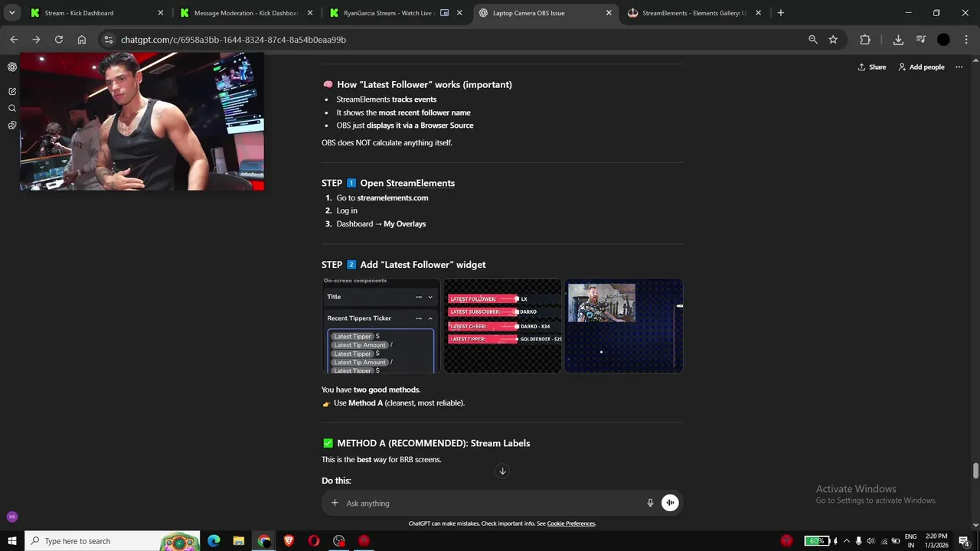Open the clock showing 2:20 PM
Image resolution: width=980 pixels, height=551 pixels.
click(x=936, y=541)
